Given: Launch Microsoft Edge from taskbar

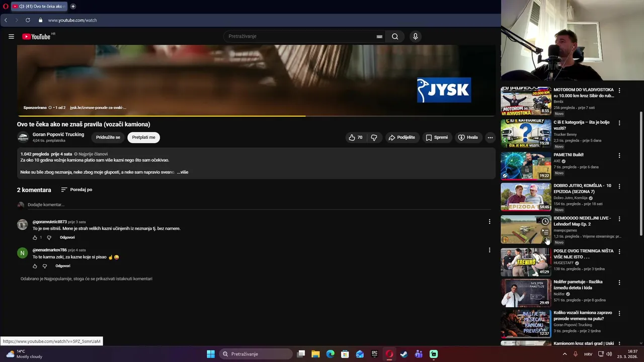Looking at the screenshot, I should (330, 354).
